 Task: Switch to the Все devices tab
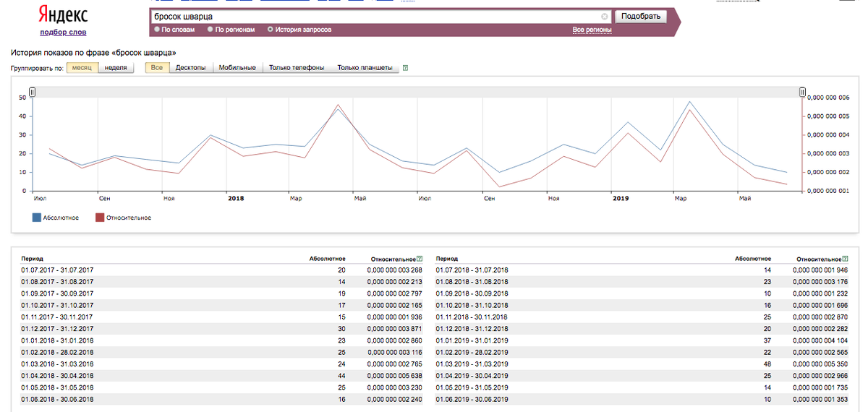(x=158, y=67)
